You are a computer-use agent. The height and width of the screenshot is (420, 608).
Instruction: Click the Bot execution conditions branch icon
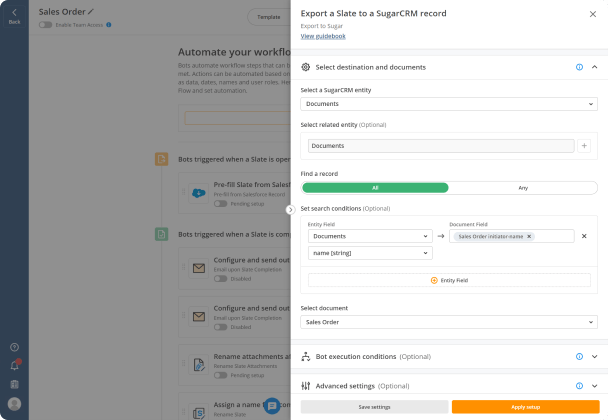coord(306,356)
